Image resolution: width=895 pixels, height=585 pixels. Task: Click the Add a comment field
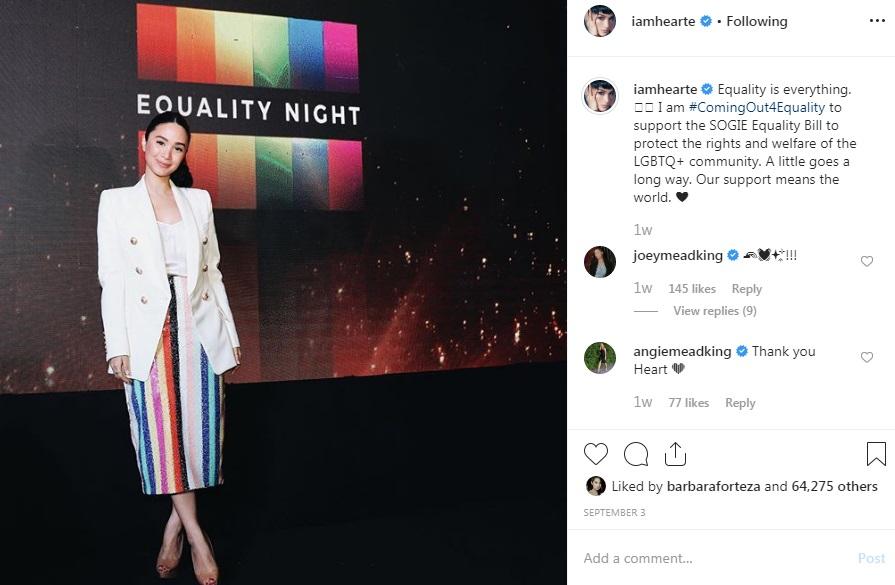(x=650, y=558)
